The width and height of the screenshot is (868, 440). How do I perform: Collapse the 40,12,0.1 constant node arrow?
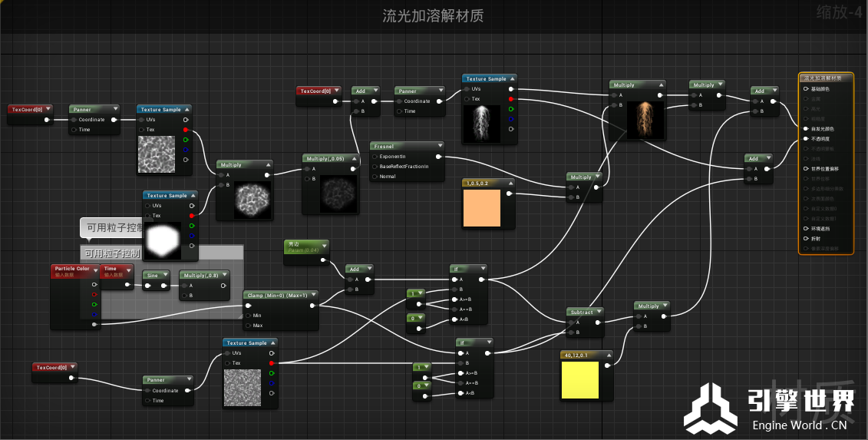[x=609, y=355]
